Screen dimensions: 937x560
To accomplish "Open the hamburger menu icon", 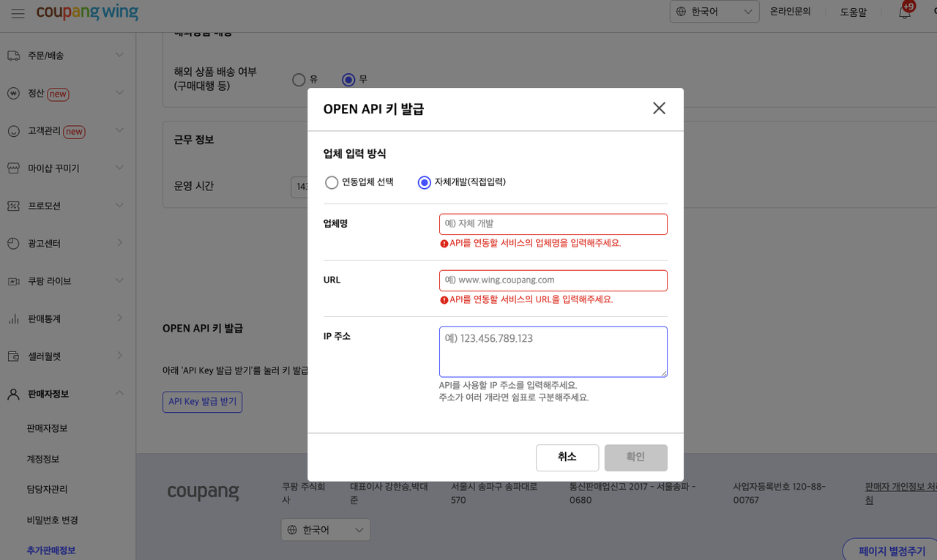I will tap(18, 13).
